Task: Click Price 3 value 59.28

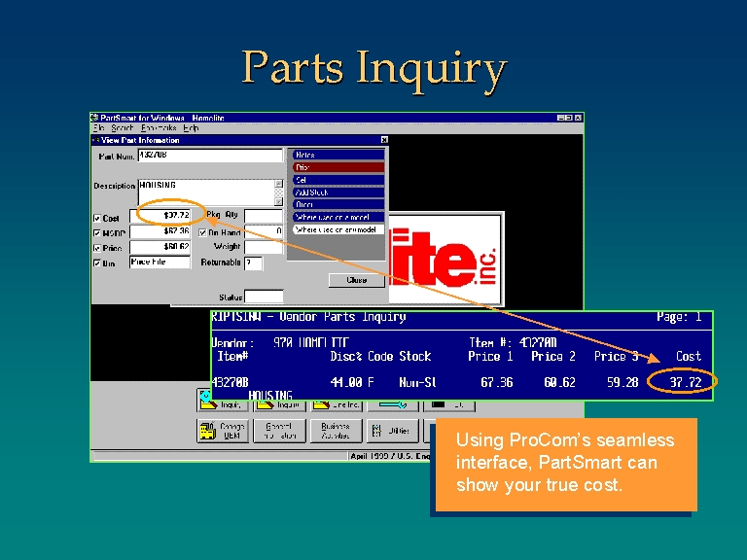Action: coord(622,382)
